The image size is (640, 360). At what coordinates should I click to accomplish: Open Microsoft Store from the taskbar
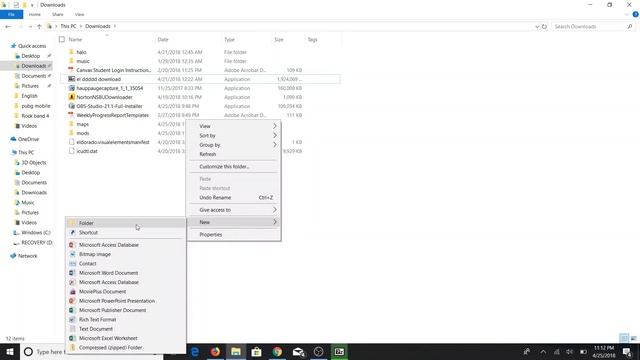pyautogui.click(x=256, y=352)
